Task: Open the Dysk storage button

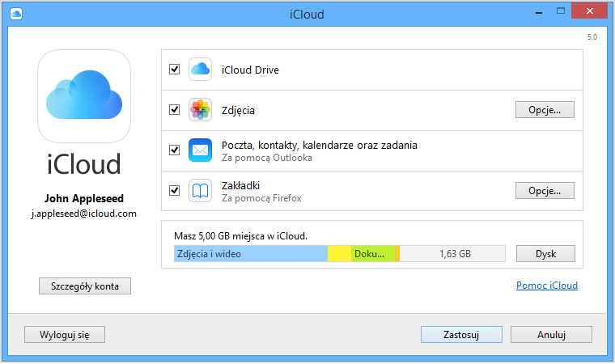Action: pyautogui.click(x=545, y=254)
